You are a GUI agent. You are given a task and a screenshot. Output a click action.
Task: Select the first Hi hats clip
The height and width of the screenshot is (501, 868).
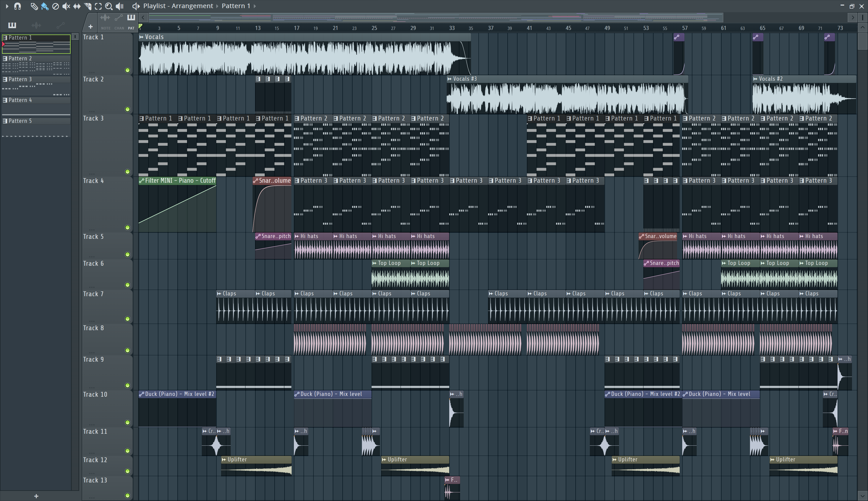click(313, 246)
